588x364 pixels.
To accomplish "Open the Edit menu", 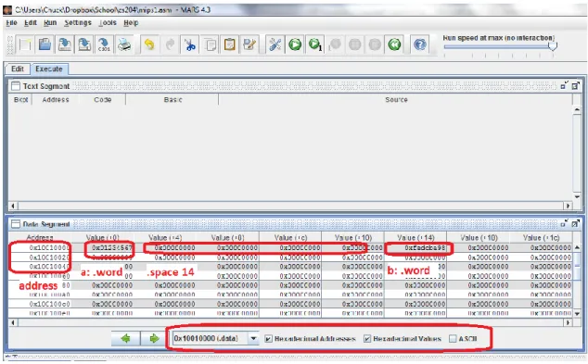I will pos(31,23).
